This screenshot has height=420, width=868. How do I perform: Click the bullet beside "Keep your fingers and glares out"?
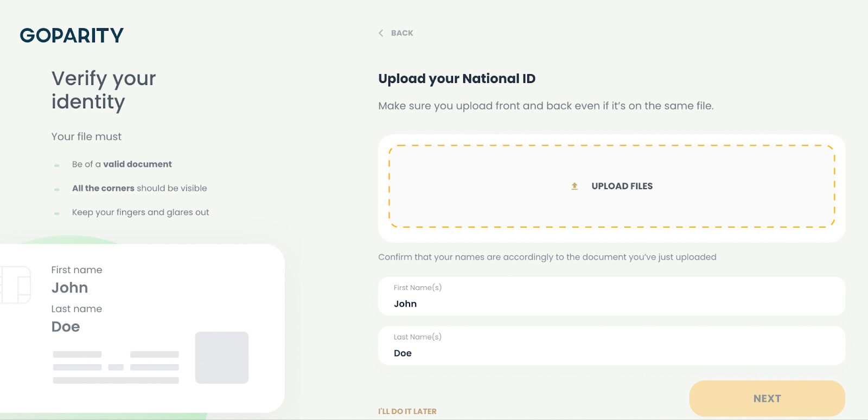tap(57, 214)
